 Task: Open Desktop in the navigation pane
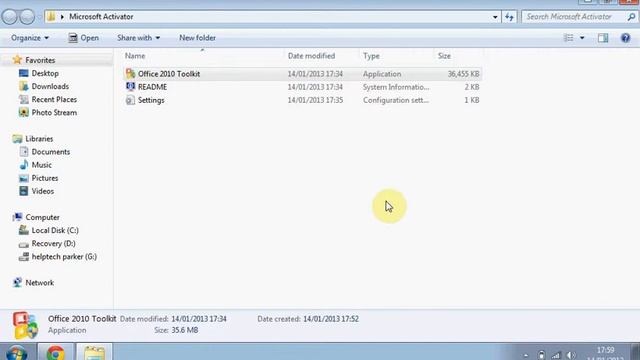[x=45, y=73]
